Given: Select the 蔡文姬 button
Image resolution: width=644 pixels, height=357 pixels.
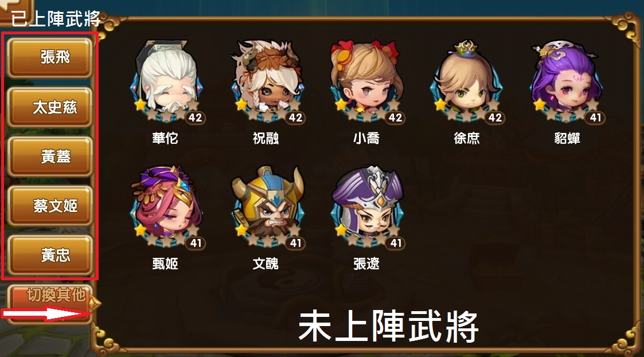Looking at the screenshot, I should point(49,206).
